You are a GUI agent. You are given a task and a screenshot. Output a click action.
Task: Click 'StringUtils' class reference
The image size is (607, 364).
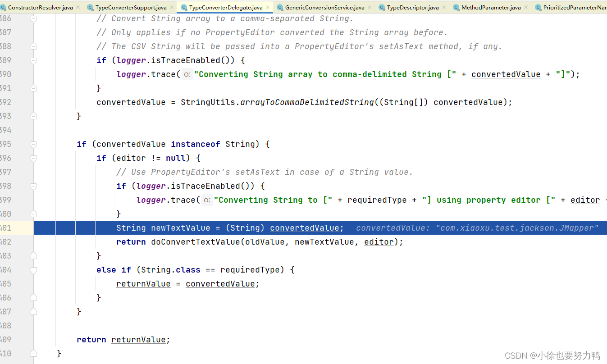208,102
